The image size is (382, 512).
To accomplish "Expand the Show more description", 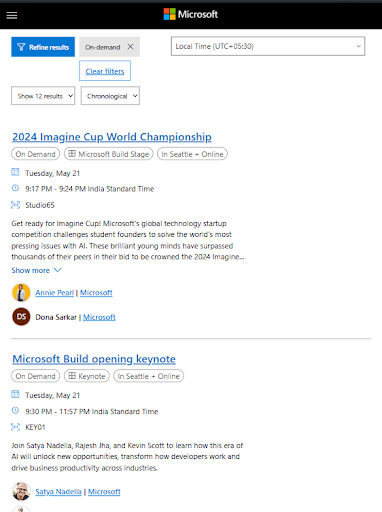I will [x=36, y=270].
